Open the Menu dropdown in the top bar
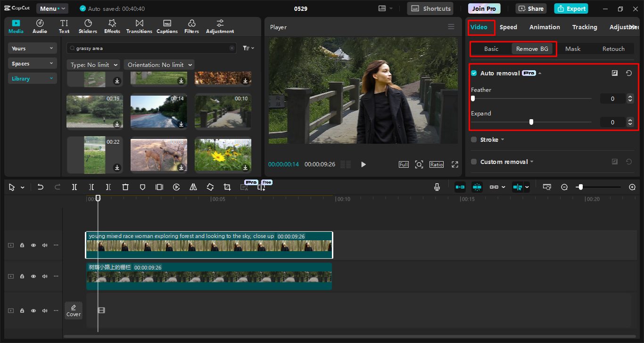The height and width of the screenshot is (343, 644). [52, 8]
